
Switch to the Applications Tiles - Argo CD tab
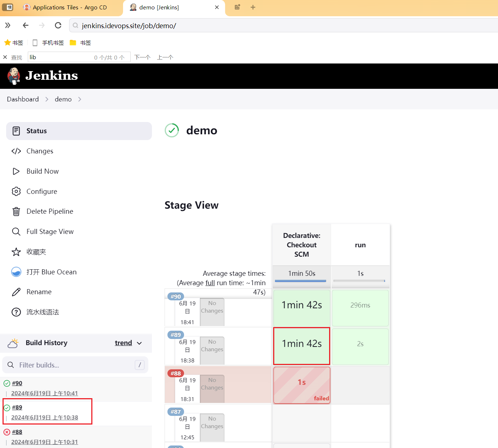65,7
